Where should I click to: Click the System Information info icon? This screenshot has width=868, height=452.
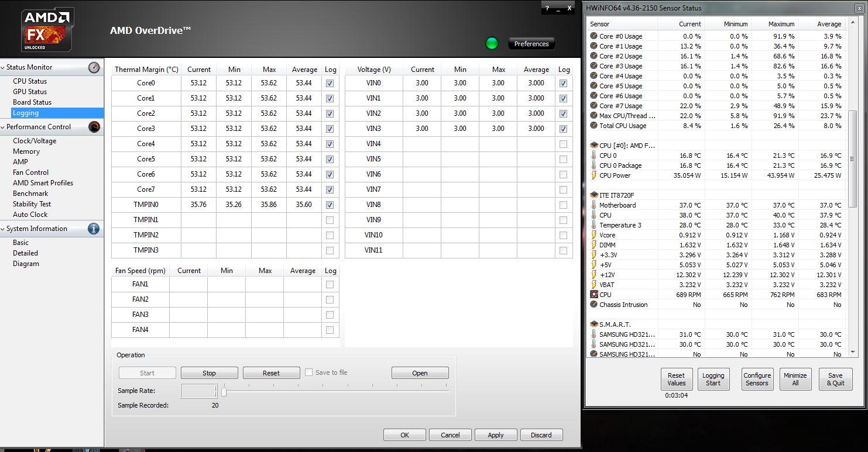[x=94, y=229]
